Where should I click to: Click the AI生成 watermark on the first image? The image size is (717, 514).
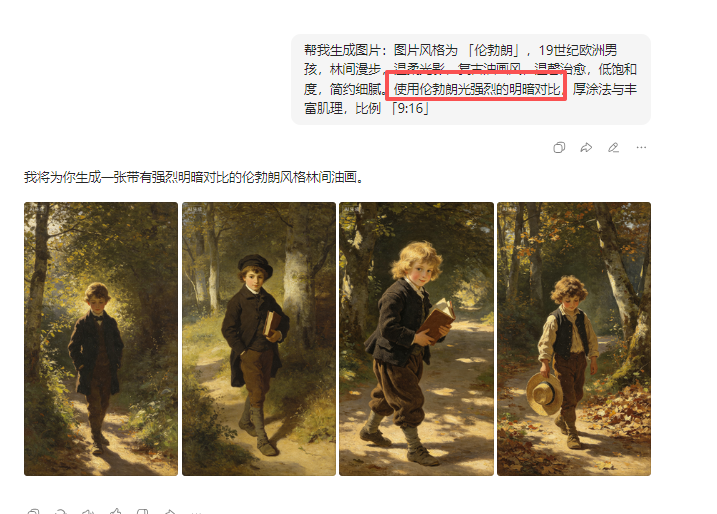pos(37,209)
